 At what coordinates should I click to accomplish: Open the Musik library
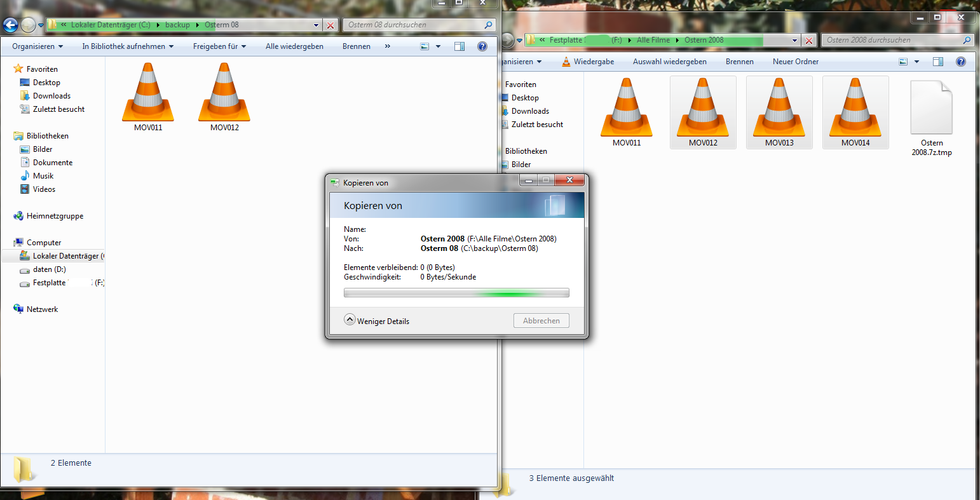point(43,176)
